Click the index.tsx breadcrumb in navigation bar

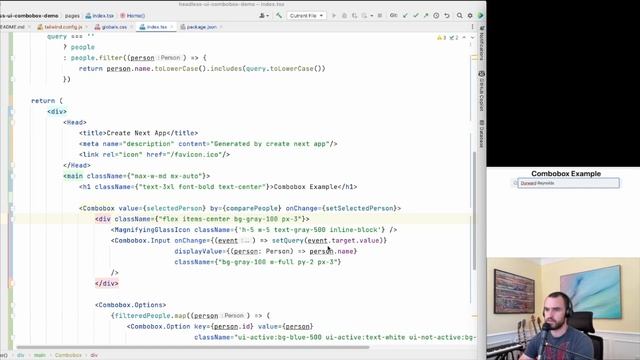click(x=100, y=16)
